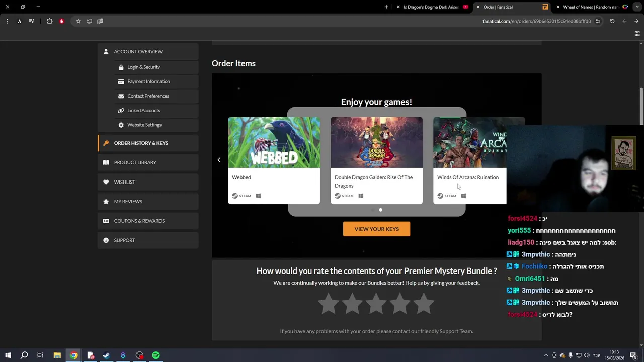Click the View Your Keys button
This screenshot has width=644, height=362.
coord(376,229)
